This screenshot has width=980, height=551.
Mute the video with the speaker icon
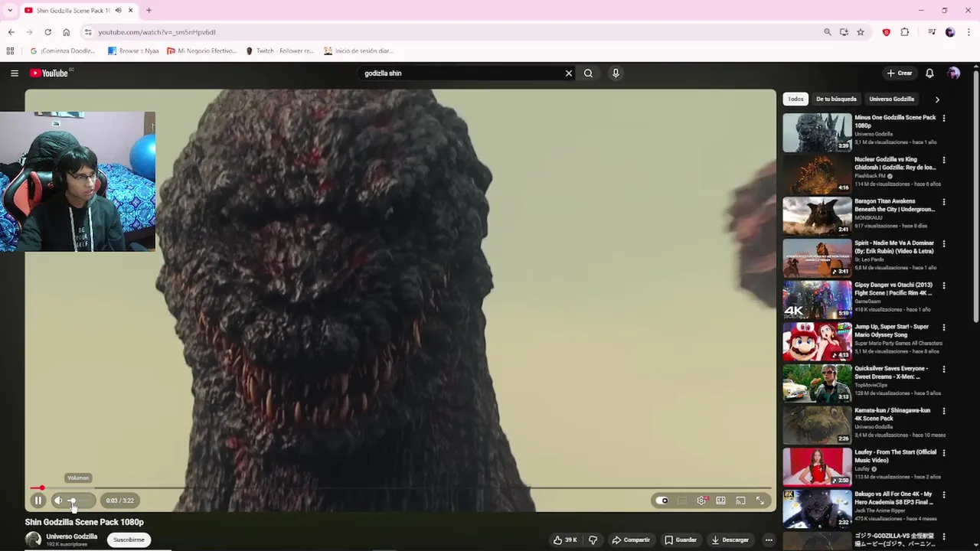[58, 500]
